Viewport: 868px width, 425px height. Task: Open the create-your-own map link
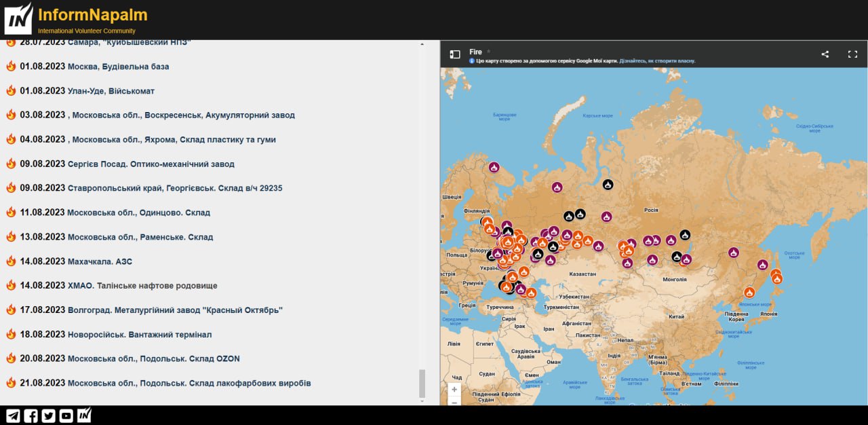[x=657, y=61]
